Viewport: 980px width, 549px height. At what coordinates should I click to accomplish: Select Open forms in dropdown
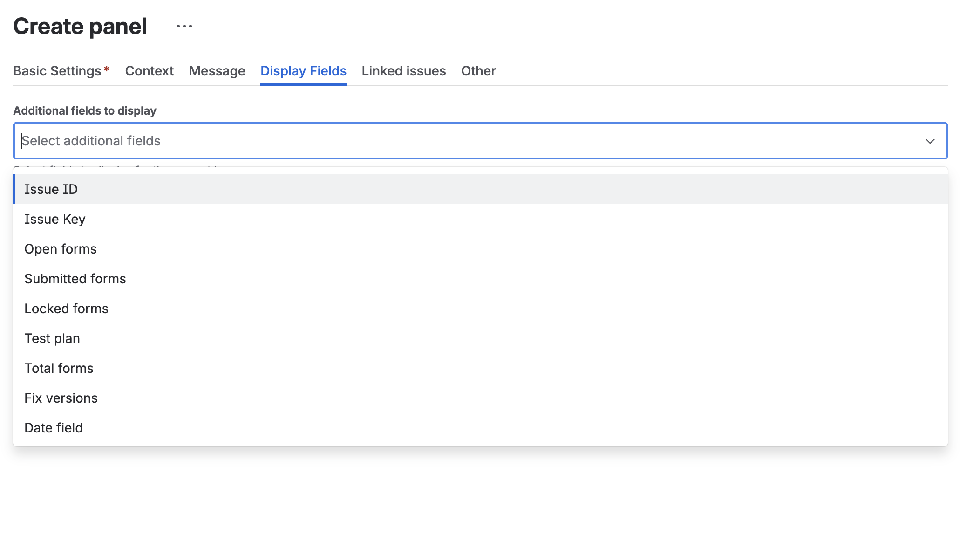61,249
